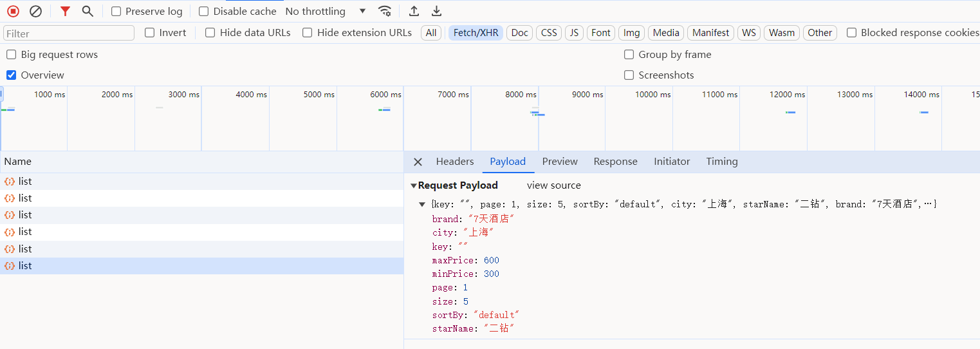
Task: Stop recording network log
Action: [13, 11]
